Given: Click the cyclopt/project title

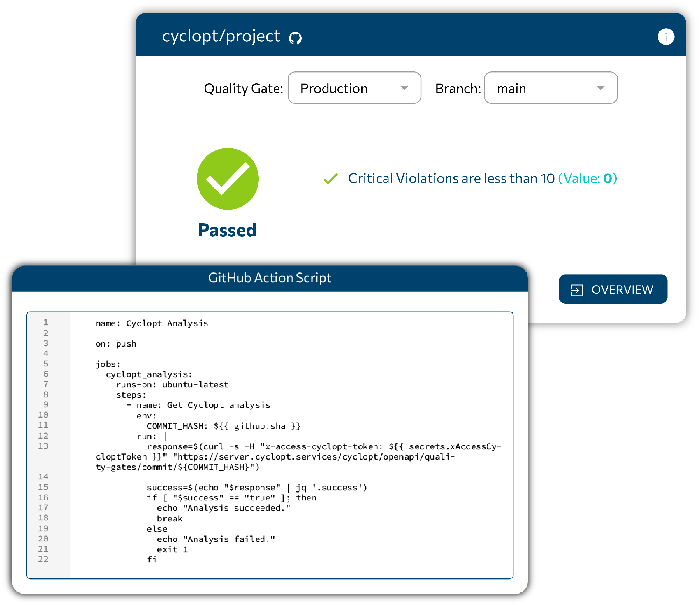Looking at the screenshot, I should tap(221, 36).
